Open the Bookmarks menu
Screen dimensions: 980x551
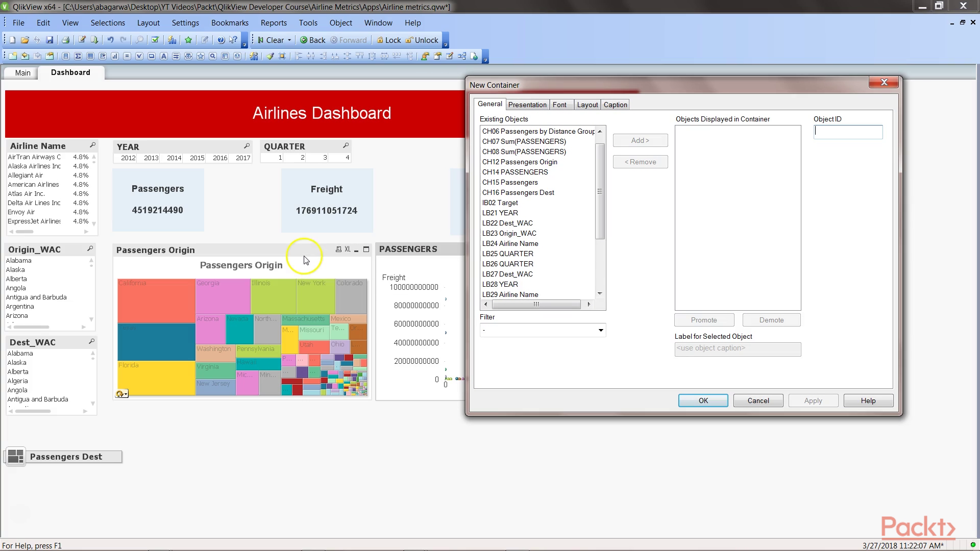tap(230, 23)
